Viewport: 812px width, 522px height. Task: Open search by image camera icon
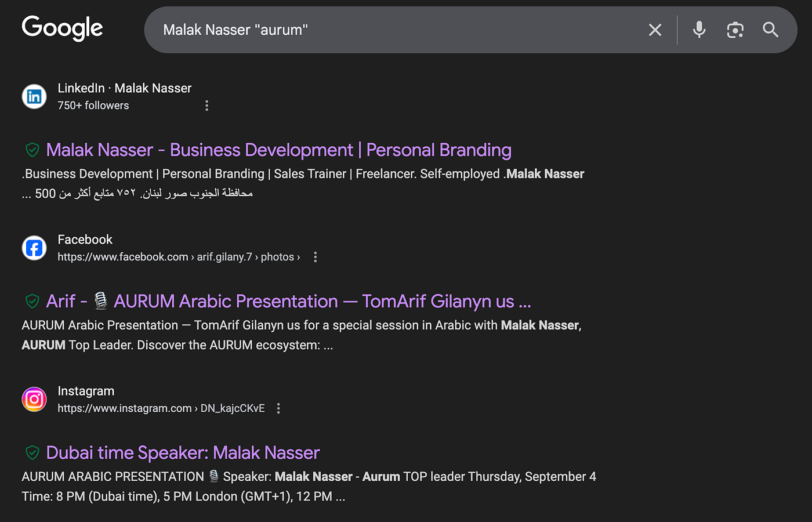coord(735,30)
